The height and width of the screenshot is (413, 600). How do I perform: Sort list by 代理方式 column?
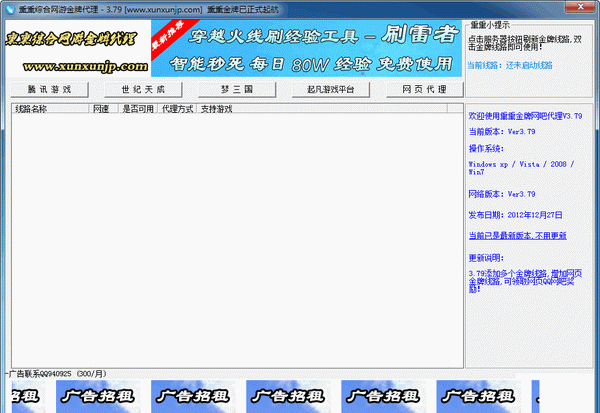coord(178,108)
